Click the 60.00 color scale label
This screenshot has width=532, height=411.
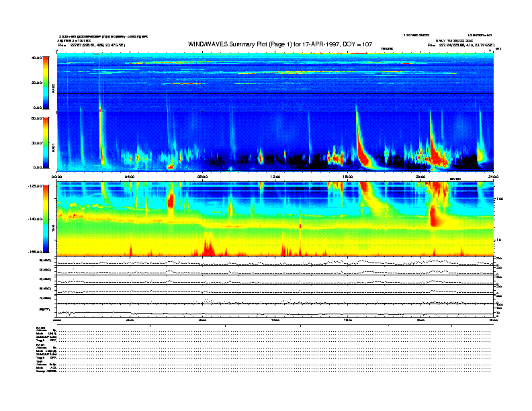tap(36, 118)
